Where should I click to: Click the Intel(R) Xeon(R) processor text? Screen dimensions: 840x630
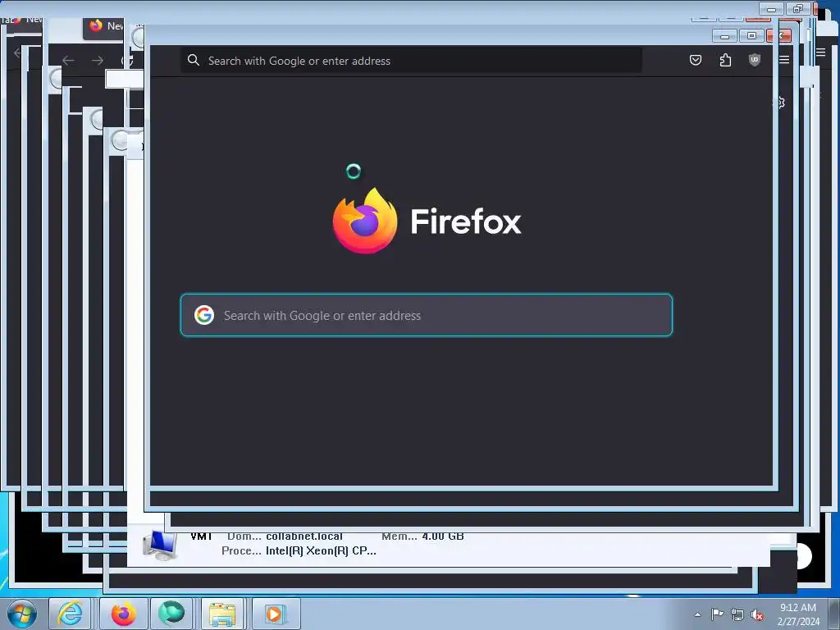coord(321,550)
